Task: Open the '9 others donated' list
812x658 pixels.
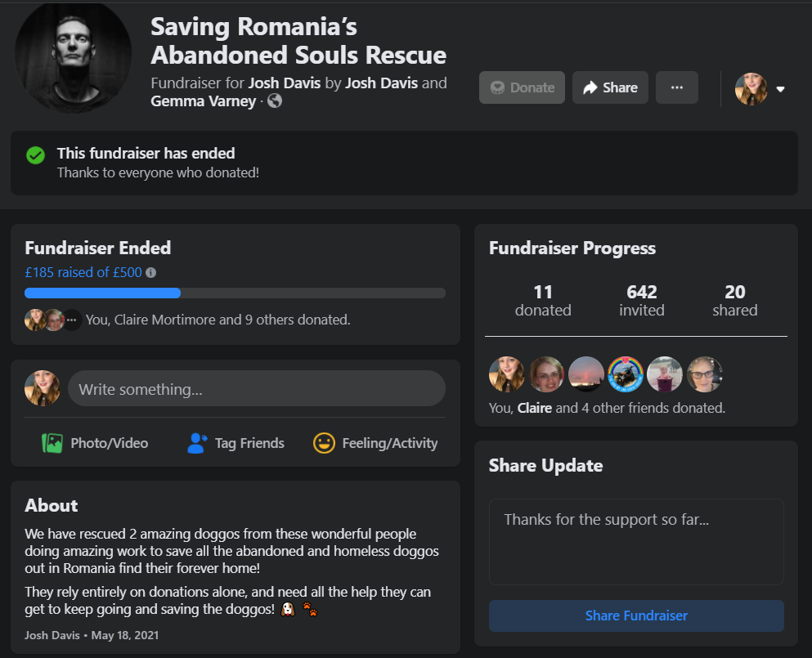Action: [x=298, y=320]
